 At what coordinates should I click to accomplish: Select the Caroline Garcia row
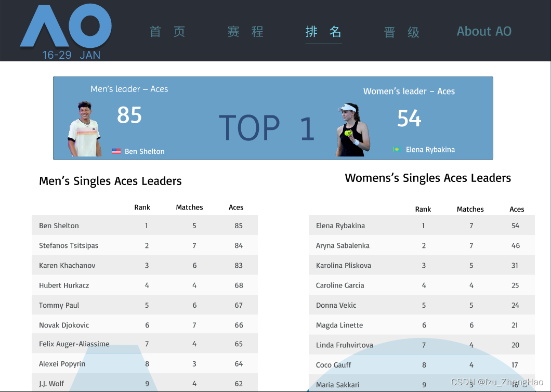(x=422, y=285)
